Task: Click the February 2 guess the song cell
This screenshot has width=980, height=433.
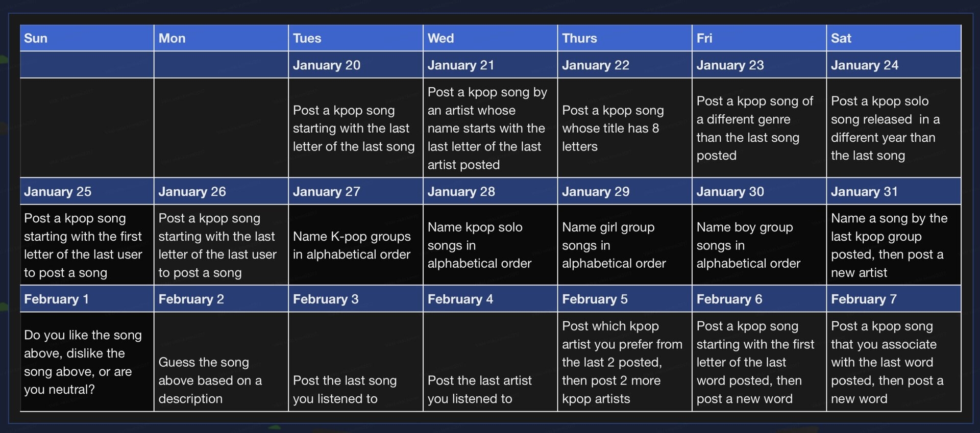Action: (221, 362)
